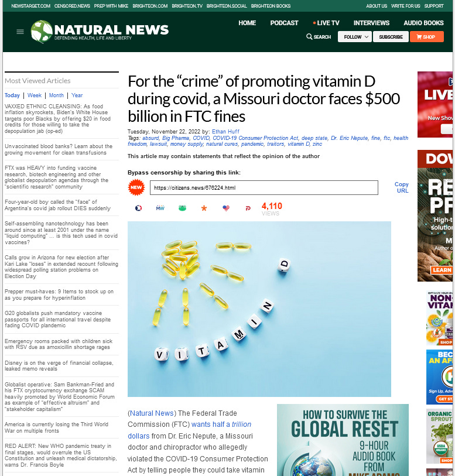Screen dimensions: 455x476
Task: Open the Censored.News top link
Action: click(72, 6)
